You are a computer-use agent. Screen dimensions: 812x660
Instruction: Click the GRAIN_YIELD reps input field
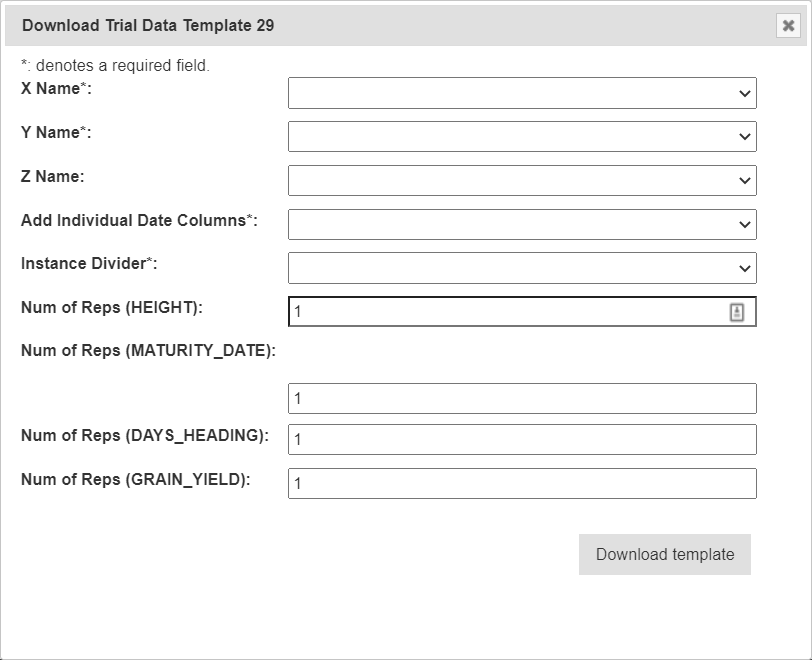[x=521, y=483]
